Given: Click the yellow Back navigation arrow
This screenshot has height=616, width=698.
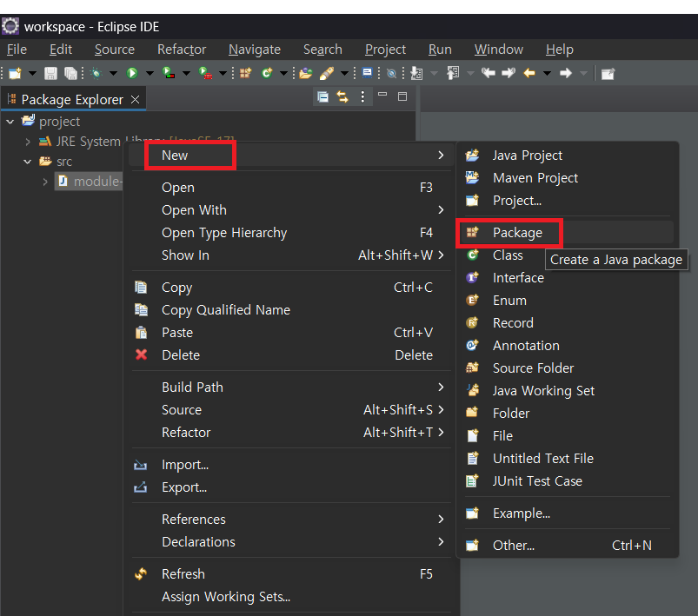Looking at the screenshot, I should 529,73.
